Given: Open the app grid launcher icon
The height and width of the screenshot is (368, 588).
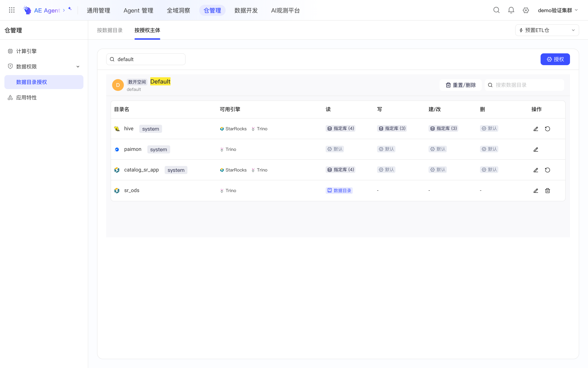Looking at the screenshot, I should click(x=12, y=10).
